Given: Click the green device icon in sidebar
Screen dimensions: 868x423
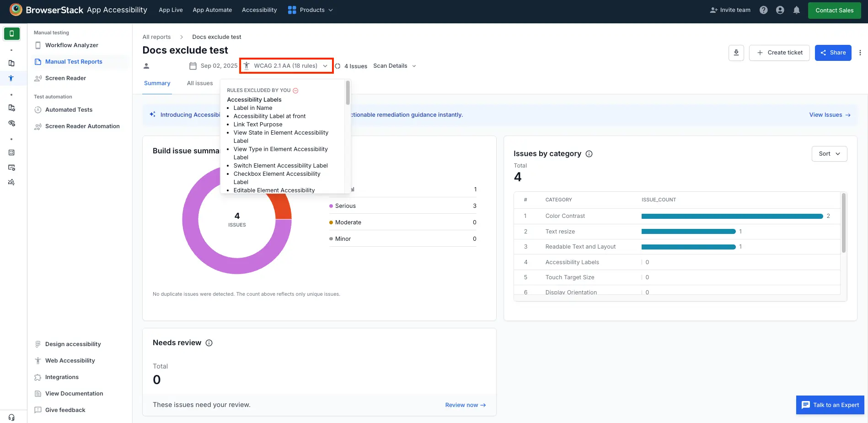Looking at the screenshot, I should 11,33.
